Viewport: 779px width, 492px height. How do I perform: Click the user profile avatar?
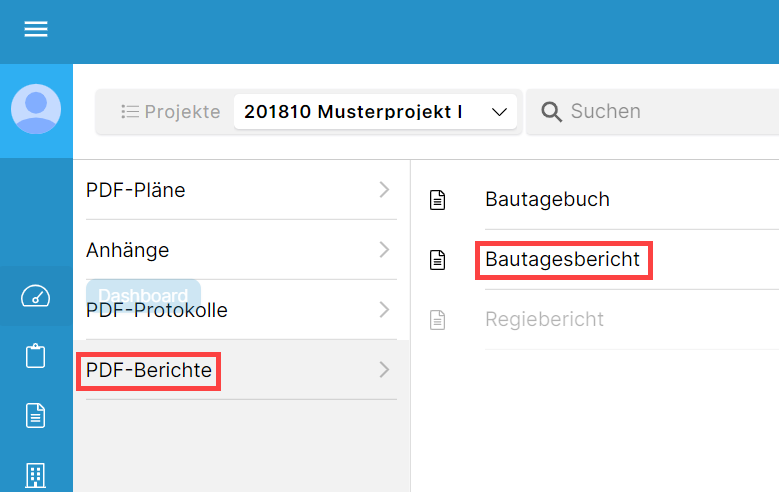tap(36, 109)
